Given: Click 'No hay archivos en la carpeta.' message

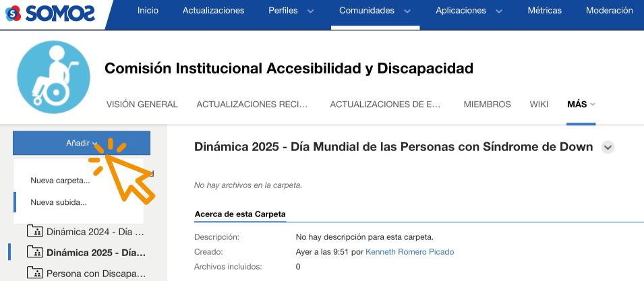Looking at the screenshot, I should pos(248,185).
